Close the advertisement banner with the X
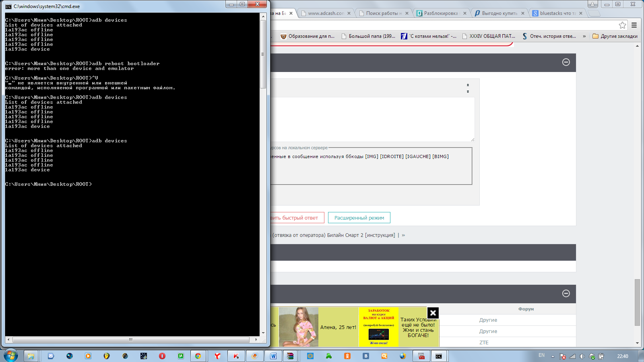Viewport: 644px width, 362px height. (433, 313)
